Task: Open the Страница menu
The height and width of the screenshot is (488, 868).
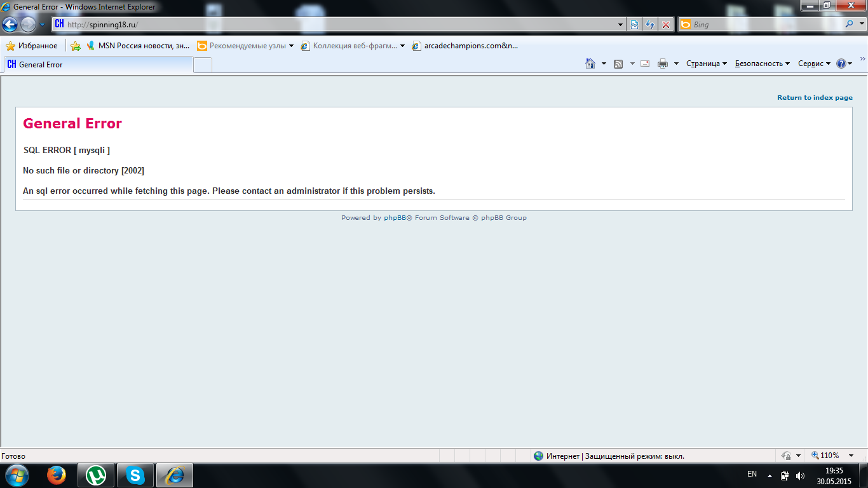Action: (706, 64)
